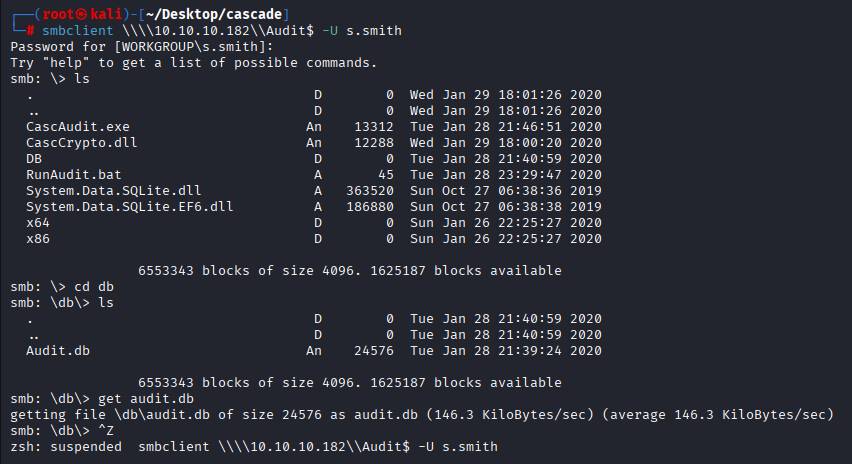Click the ~/Desktop/cascade path in the prompt
This screenshot has width=852, height=464.
pyautogui.click(x=214, y=14)
